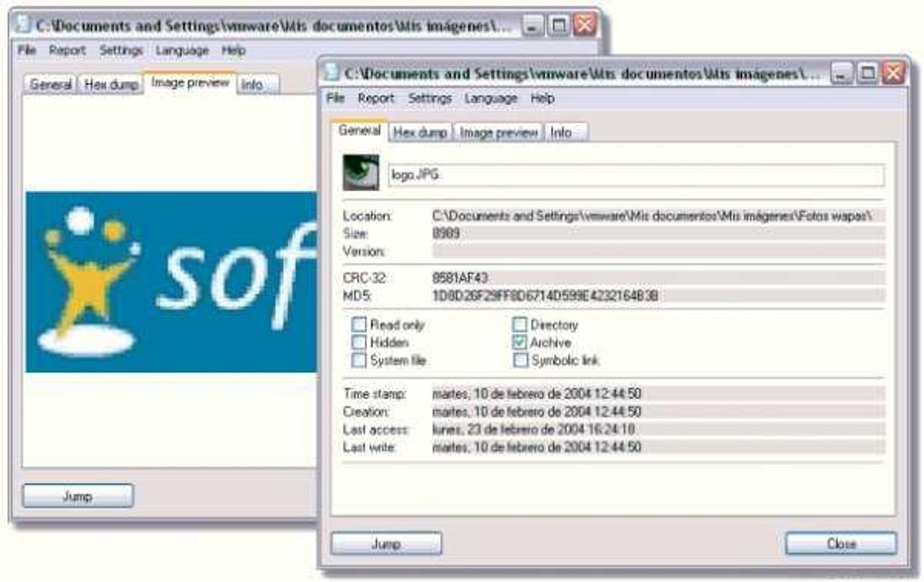
Task: Maximize the back image preview window
Action: (559, 25)
